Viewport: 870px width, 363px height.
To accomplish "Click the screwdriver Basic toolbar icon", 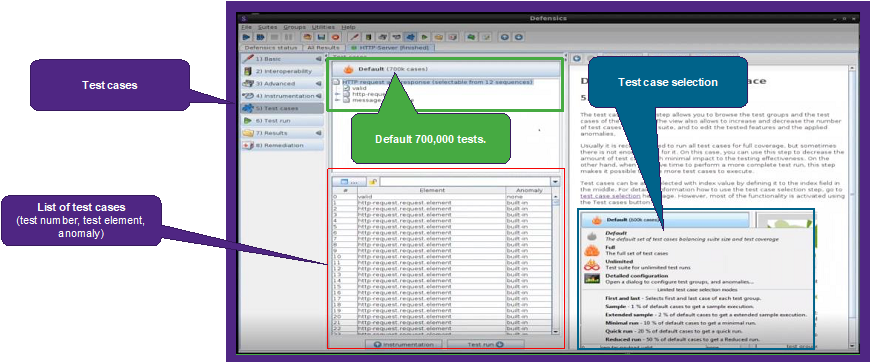I will point(354,37).
